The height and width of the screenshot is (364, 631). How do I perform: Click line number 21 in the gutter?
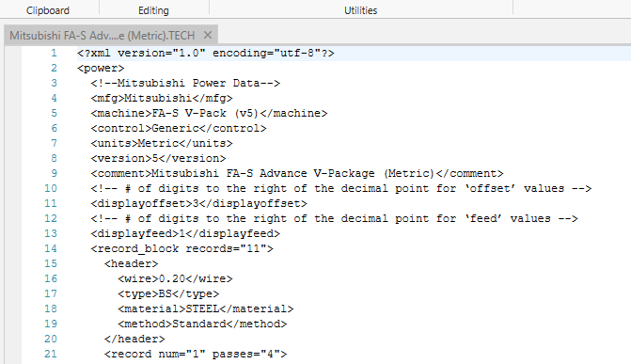click(51, 354)
